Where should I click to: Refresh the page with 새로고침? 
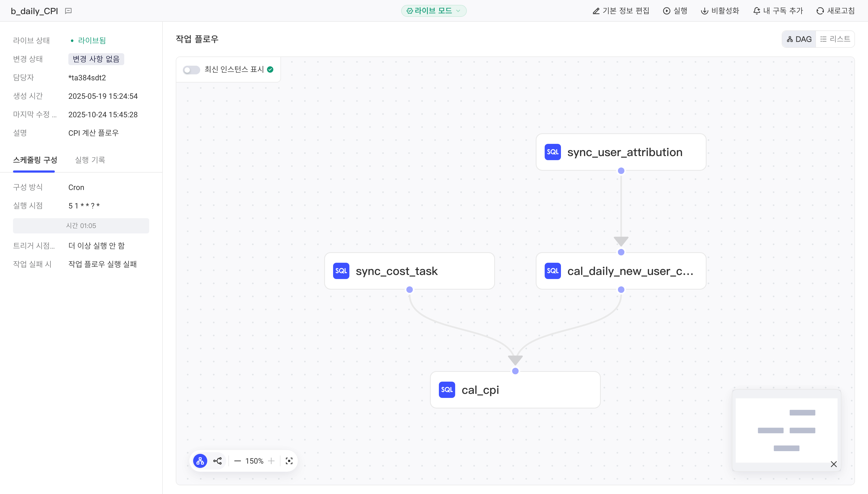pyautogui.click(x=835, y=11)
